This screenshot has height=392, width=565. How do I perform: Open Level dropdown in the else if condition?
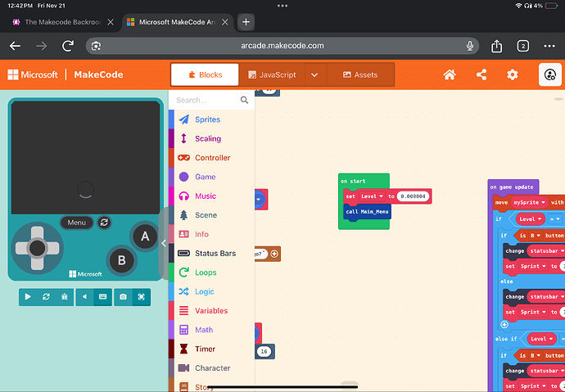pyautogui.click(x=541, y=339)
